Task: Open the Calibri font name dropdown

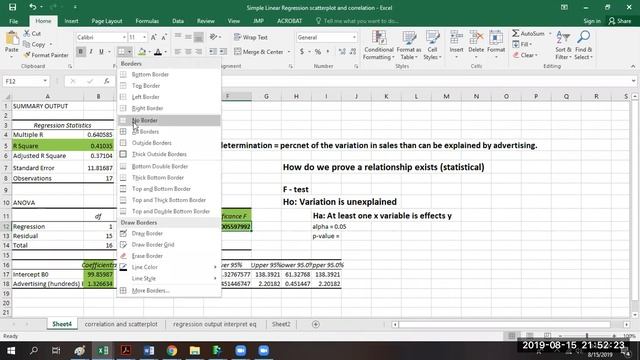Action: point(124,37)
